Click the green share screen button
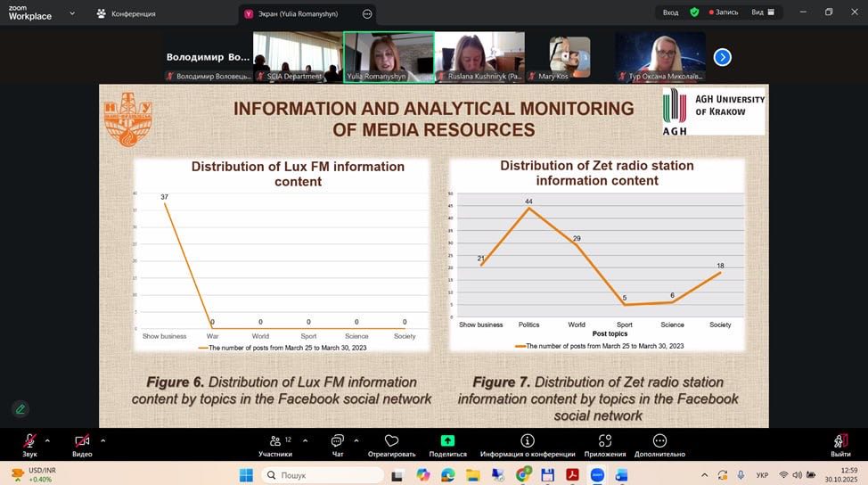Viewport: 868px width, 485px height. point(447,440)
